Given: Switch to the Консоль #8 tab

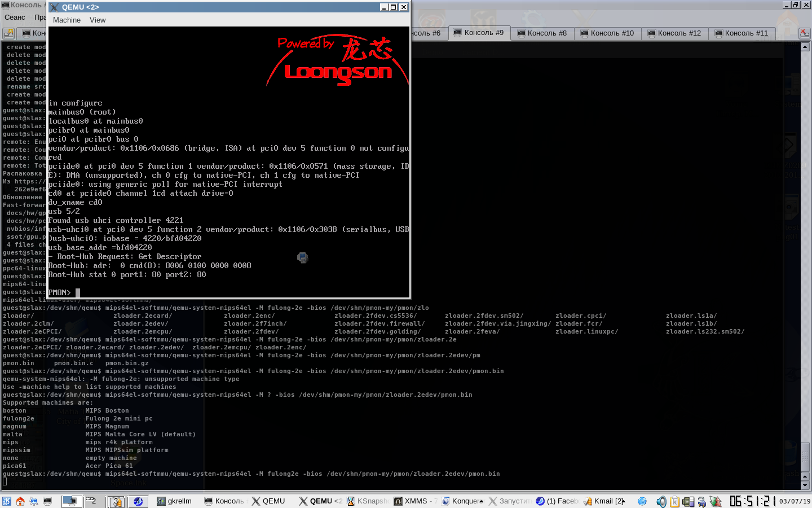Looking at the screenshot, I should click(542, 33).
